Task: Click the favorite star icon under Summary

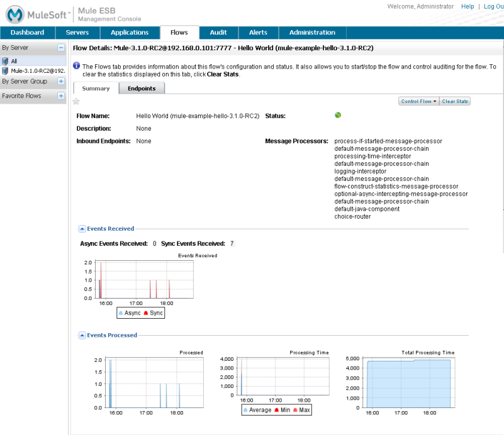Action: tap(76, 101)
